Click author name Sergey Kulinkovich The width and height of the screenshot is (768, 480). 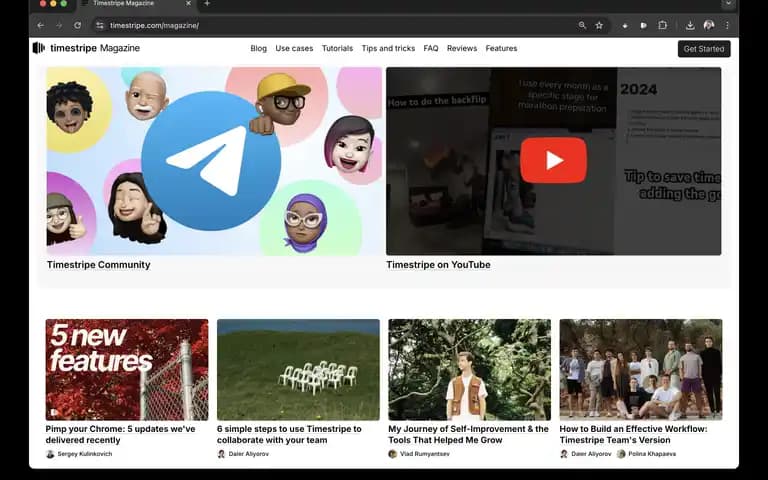85,454
